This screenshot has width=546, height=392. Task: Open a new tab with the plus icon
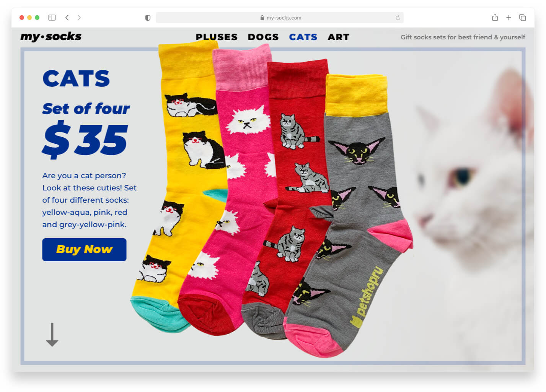[x=509, y=18]
